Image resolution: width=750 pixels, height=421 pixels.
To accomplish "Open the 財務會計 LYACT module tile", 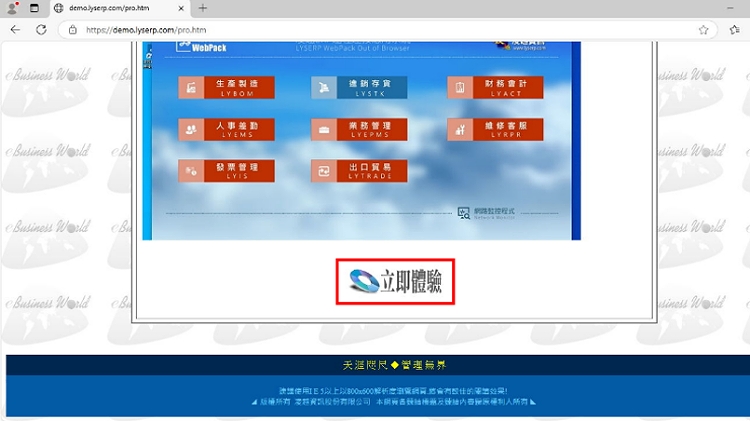I will point(494,88).
